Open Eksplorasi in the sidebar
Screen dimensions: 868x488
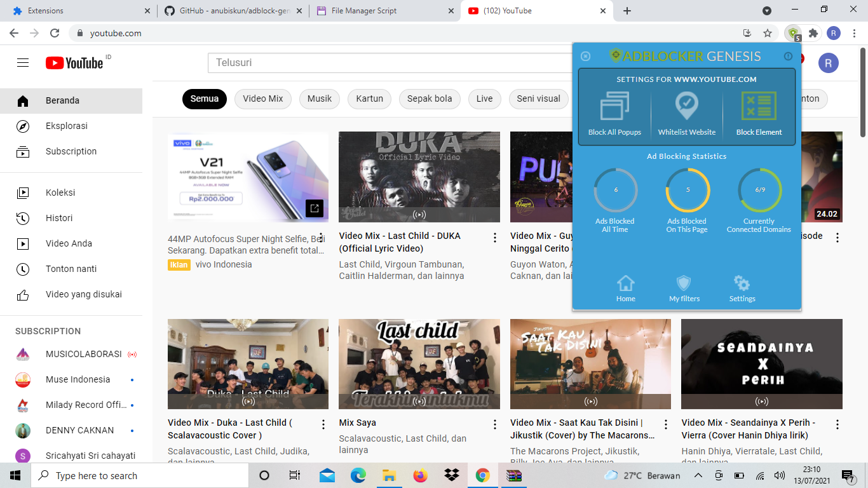coord(71,126)
